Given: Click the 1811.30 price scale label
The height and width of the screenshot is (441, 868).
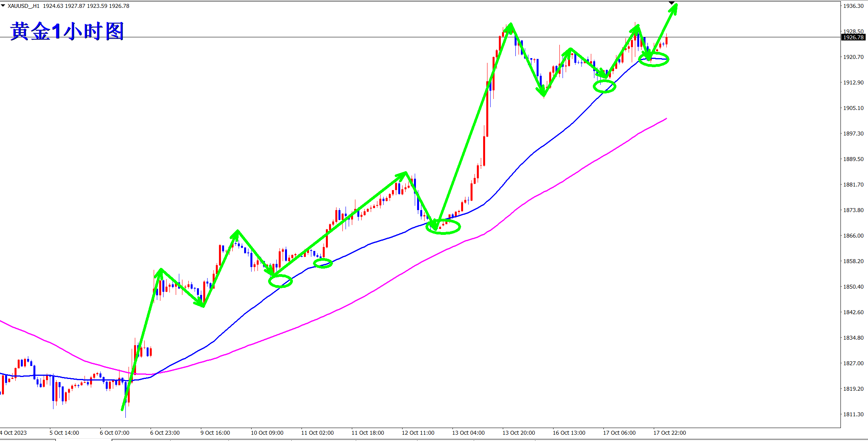Looking at the screenshot, I should click(x=853, y=414).
